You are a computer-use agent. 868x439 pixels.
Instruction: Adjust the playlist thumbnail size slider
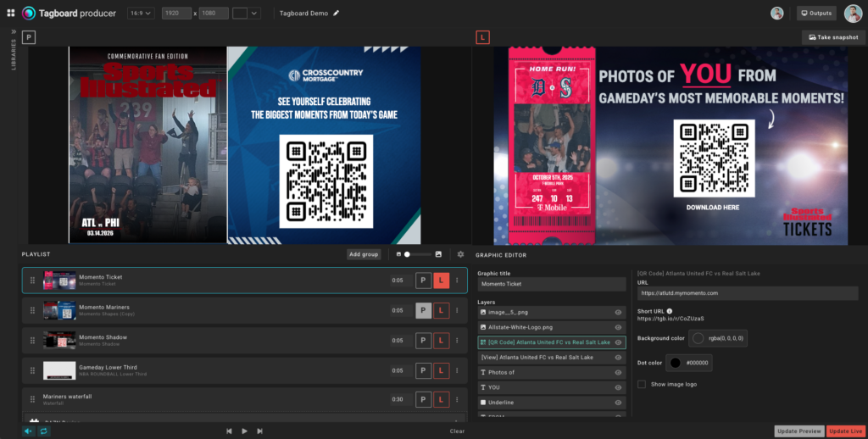418,254
